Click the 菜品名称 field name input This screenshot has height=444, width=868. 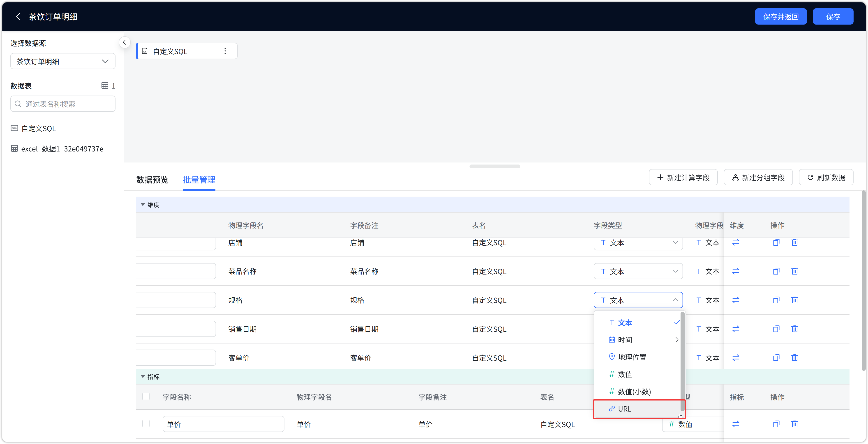point(176,271)
